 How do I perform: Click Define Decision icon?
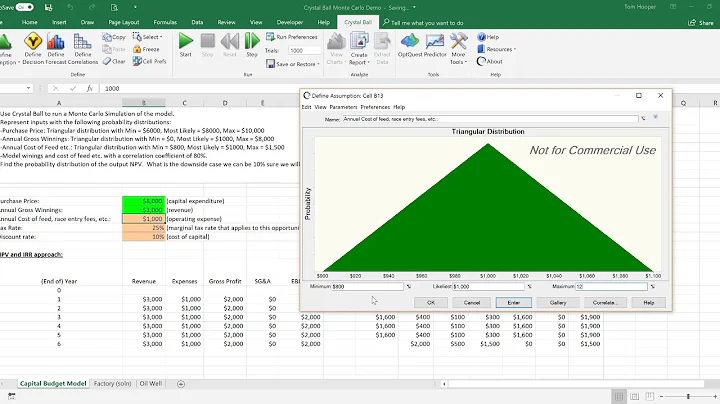(x=33, y=48)
